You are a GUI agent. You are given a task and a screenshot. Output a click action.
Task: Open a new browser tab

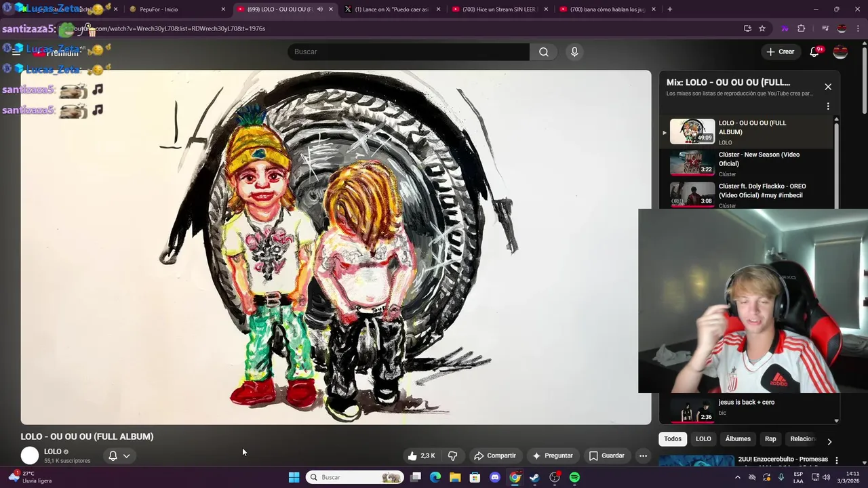(669, 9)
